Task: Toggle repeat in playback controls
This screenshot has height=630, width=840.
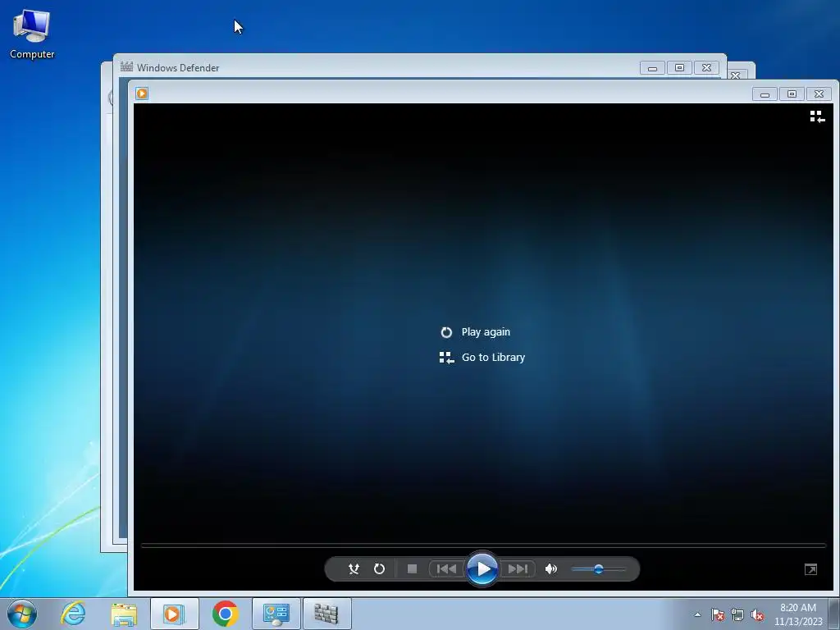Action: pos(379,569)
